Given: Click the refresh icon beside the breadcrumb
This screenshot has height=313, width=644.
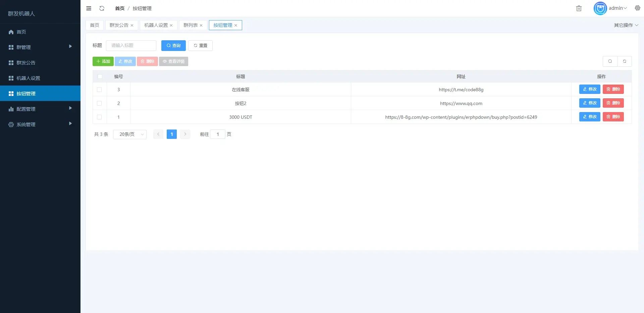Looking at the screenshot, I should [x=102, y=8].
